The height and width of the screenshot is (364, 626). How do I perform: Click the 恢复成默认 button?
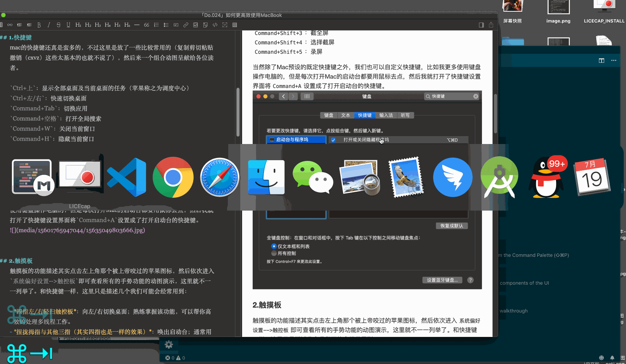452,226
